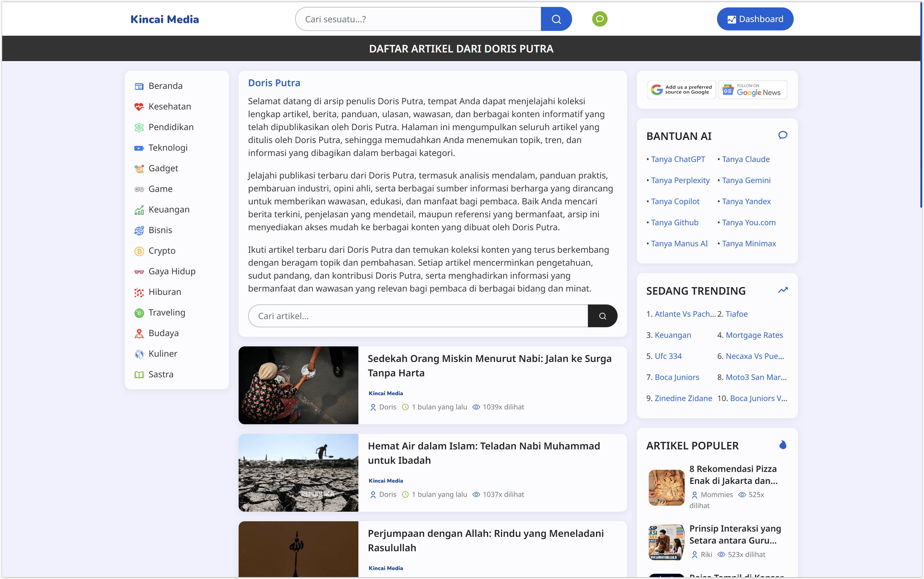The image size is (924, 579).
Task: Open the Tanya Yandex link
Action: [746, 201]
